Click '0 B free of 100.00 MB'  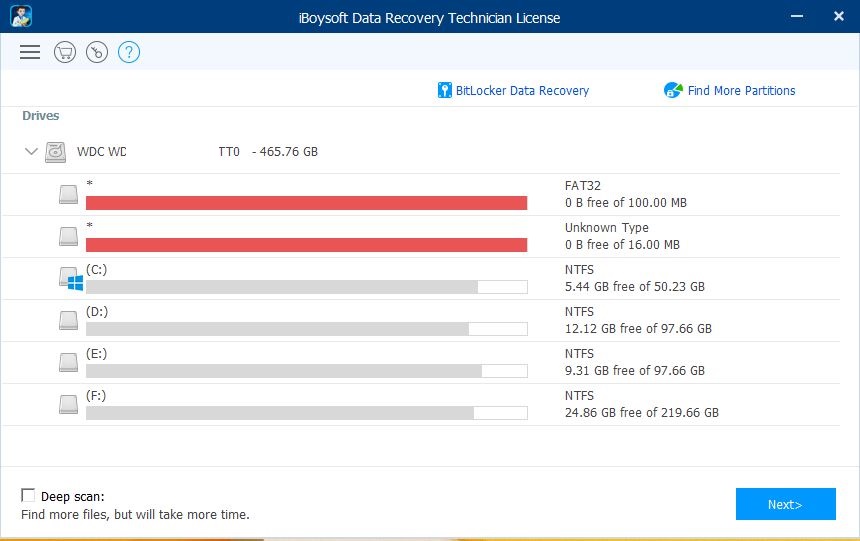tap(626, 202)
